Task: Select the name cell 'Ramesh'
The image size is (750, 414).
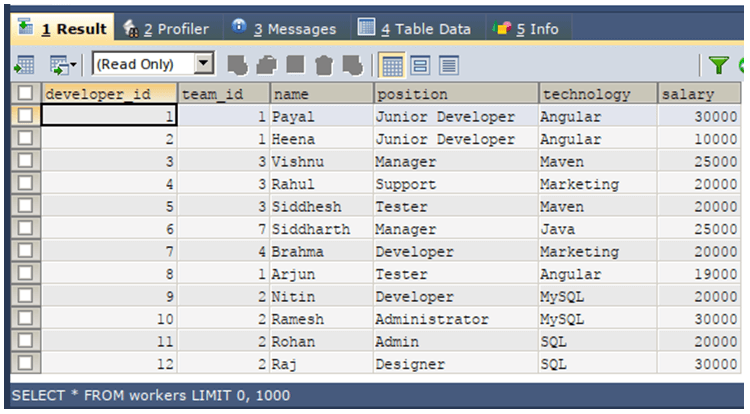Action: [x=321, y=318]
